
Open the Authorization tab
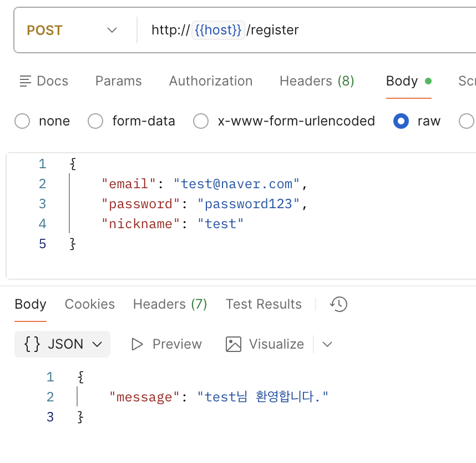[x=210, y=81]
